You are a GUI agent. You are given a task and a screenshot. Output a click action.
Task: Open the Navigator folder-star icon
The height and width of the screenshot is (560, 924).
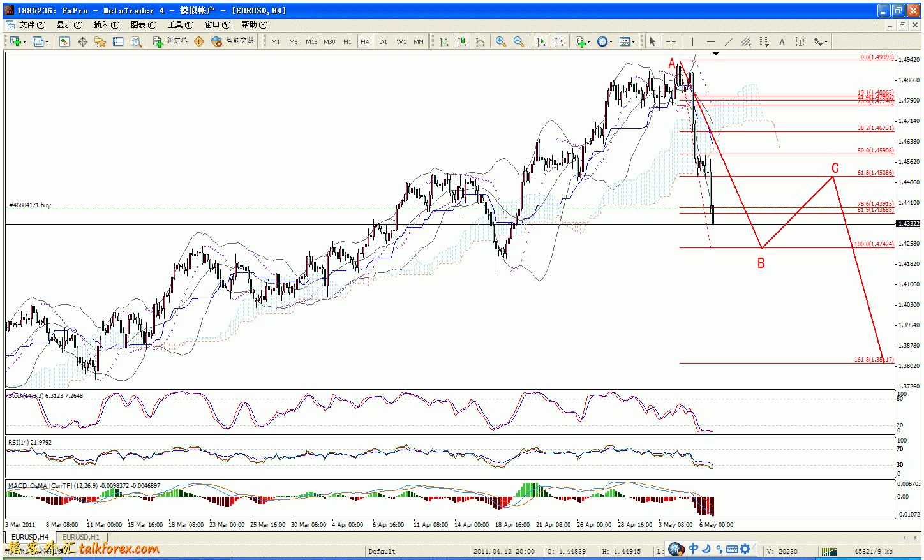click(100, 41)
